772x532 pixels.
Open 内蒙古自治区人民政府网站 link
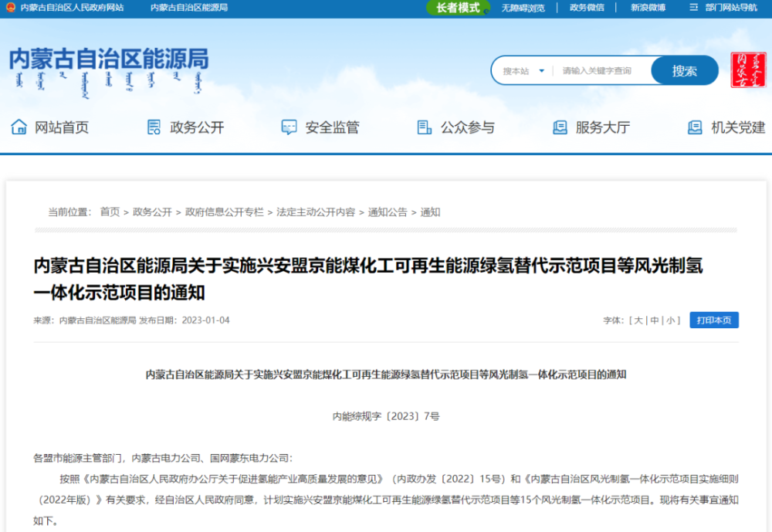[x=72, y=8]
